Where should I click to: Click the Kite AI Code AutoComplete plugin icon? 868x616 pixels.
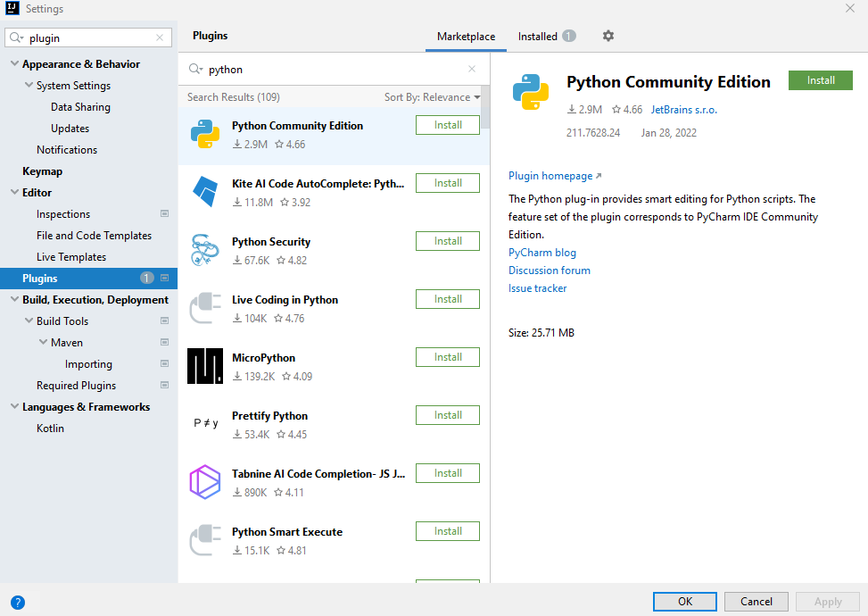click(204, 192)
